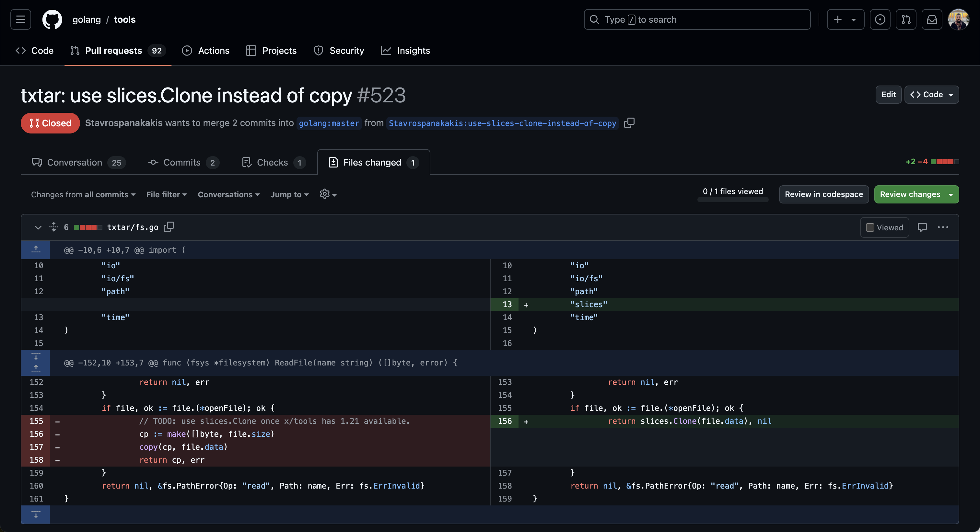Focus the Type to search field

point(697,19)
